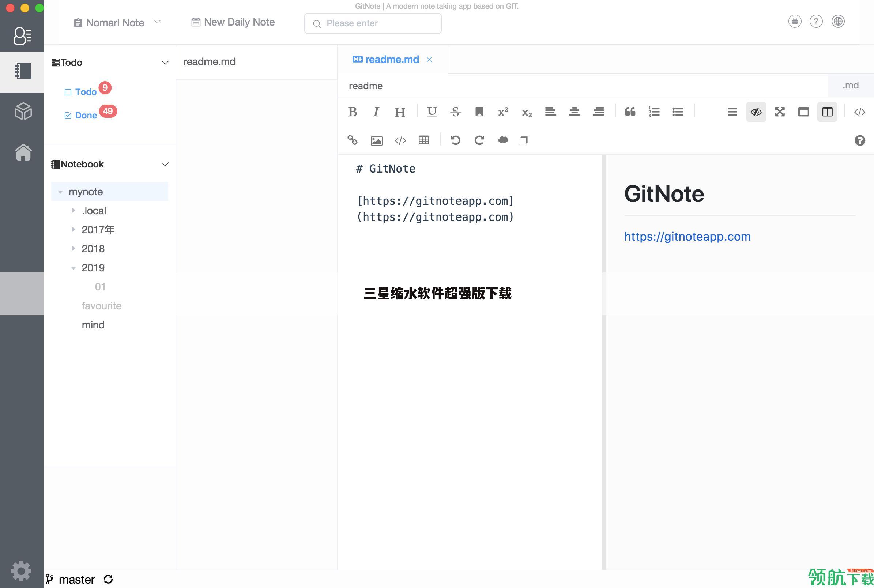This screenshot has width=874, height=588.
Task: Center align the text
Action: pos(574,112)
